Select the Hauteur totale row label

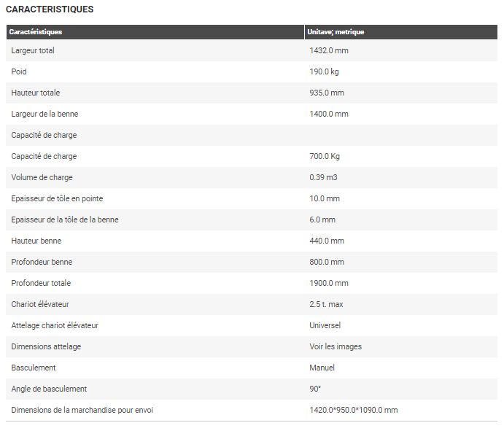pos(36,93)
